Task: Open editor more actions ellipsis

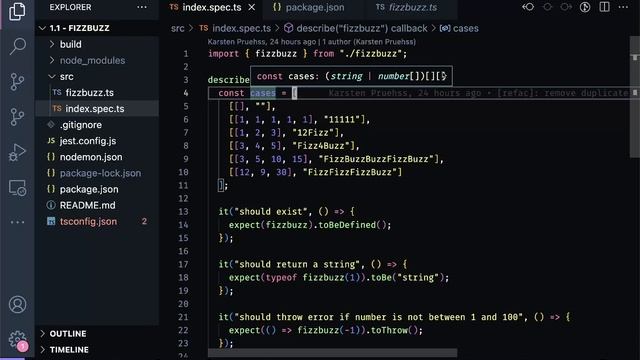Action: coord(623,7)
